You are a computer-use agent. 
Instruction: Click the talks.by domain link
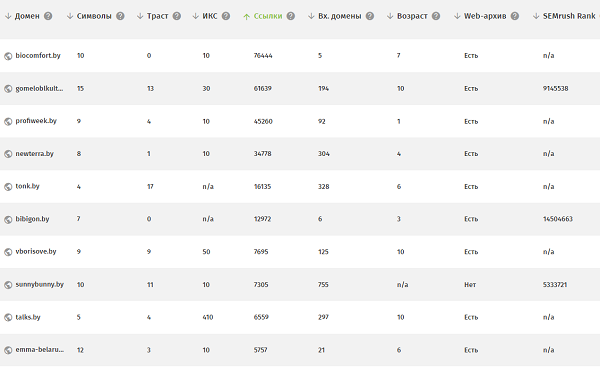[28, 317]
